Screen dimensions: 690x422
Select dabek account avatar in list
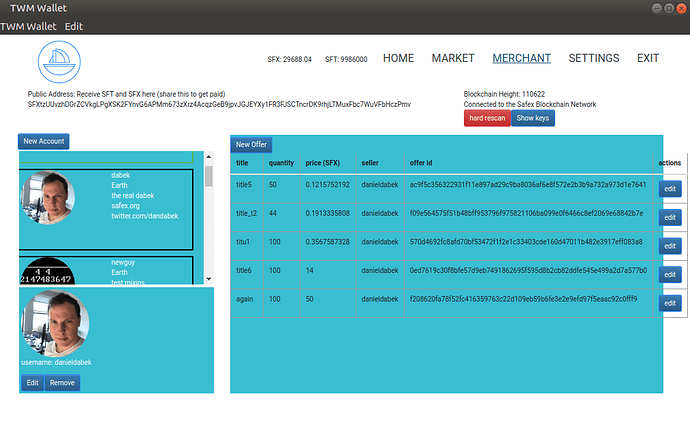48,198
